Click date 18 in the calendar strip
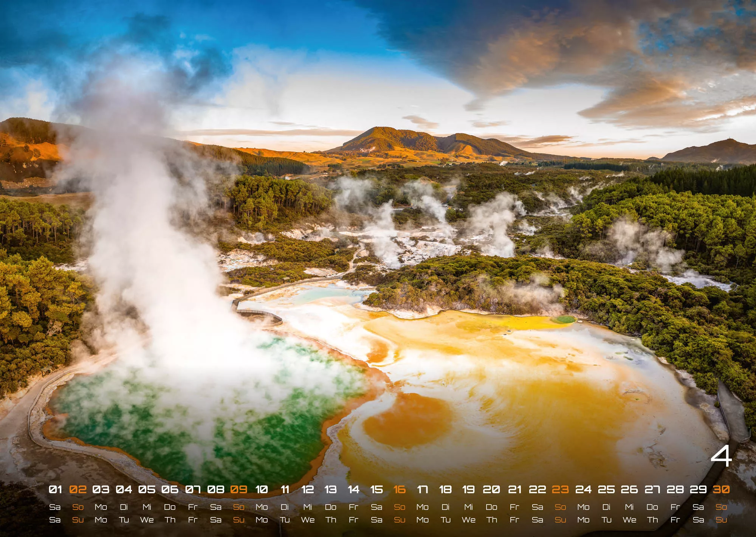The width and height of the screenshot is (756, 537). coord(446,490)
